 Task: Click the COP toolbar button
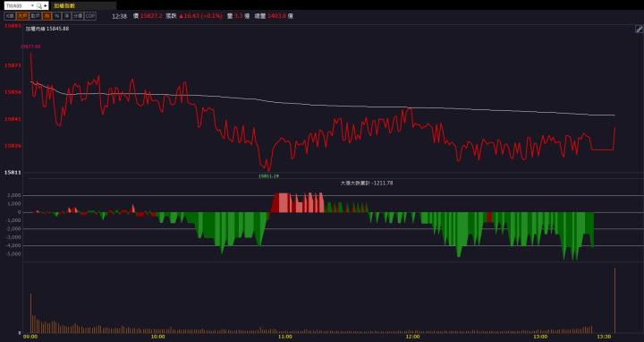point(90,16)
